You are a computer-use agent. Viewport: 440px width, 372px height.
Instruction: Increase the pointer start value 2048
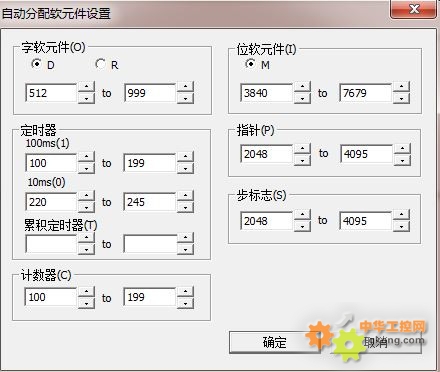(302, 148)
